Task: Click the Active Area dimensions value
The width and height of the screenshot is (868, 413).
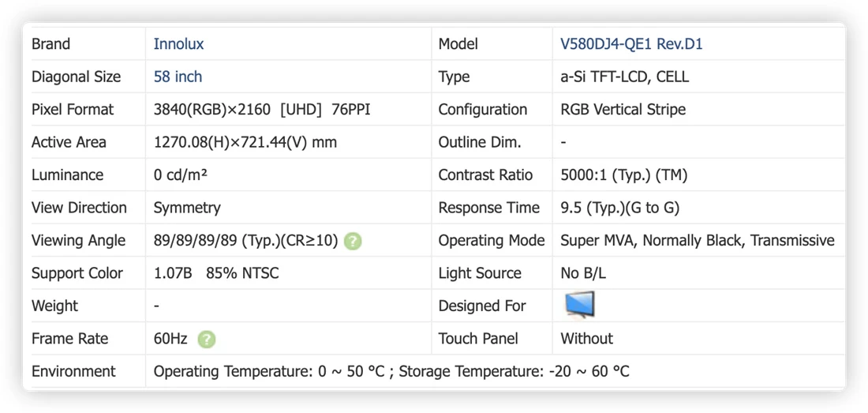Action: click(x=245, y=142)
